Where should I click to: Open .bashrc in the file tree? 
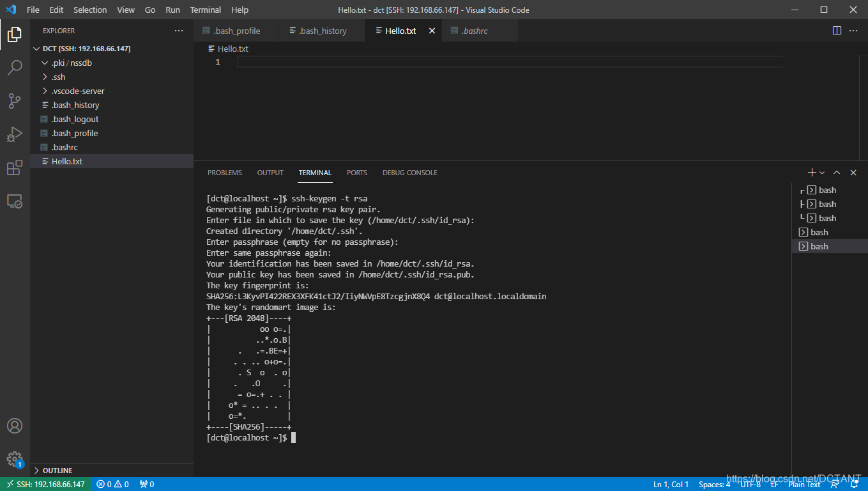pyautogui.click(x=112, y=147)
